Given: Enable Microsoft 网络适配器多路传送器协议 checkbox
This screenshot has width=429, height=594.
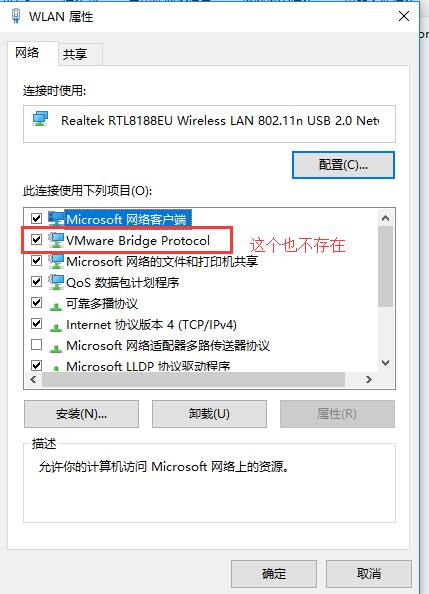Looking at the screenshot, I should coord(36,345).
